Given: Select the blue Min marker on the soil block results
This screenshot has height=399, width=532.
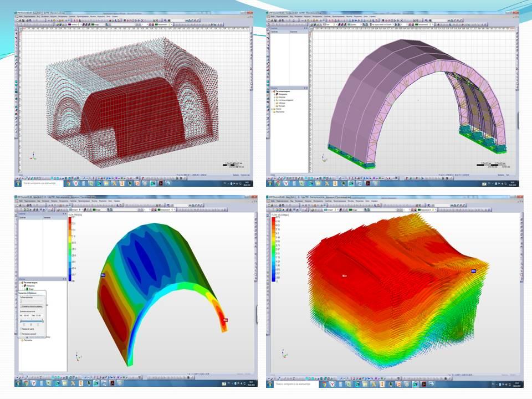Looking at the screenshot, I should tap(473, 270).
